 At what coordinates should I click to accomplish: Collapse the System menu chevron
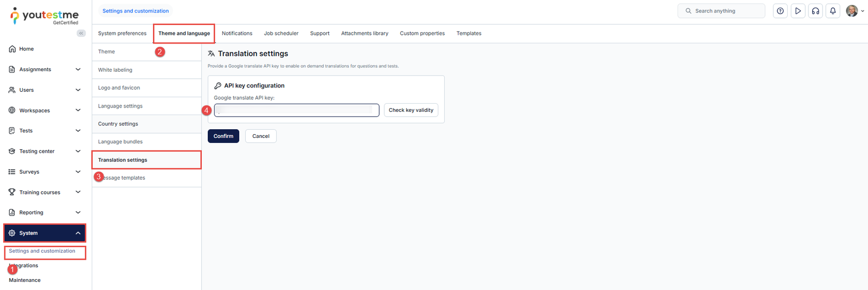(x=78, y=233)
